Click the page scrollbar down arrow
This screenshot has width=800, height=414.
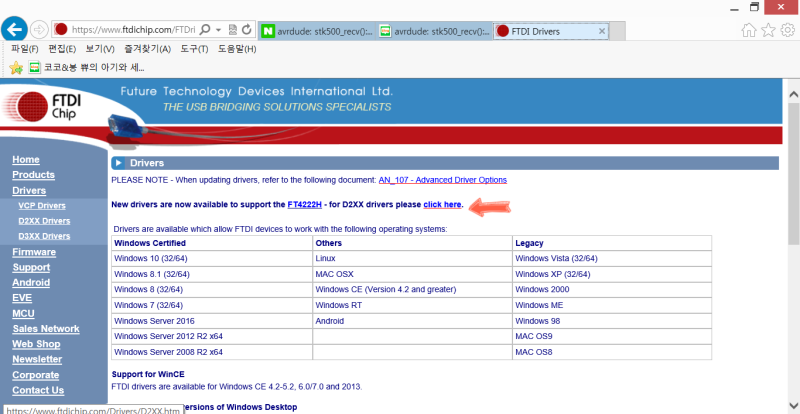pyautogui.click(x=794, y=404)
